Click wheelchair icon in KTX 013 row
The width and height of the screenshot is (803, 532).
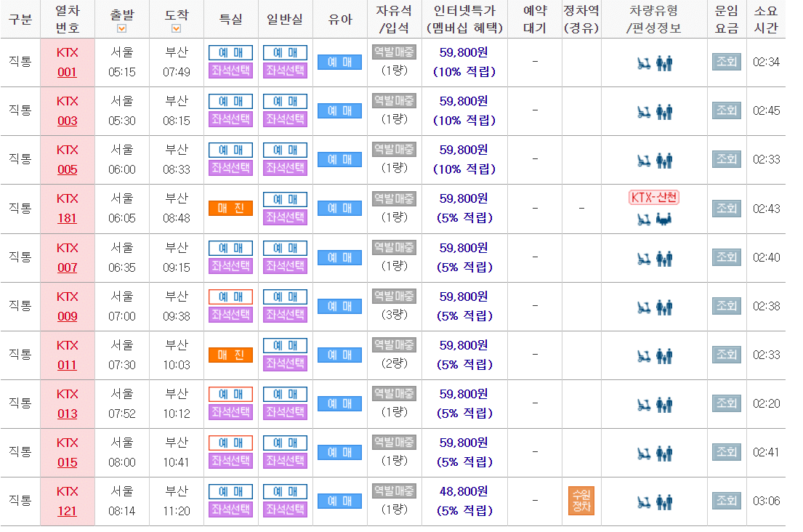644,406
